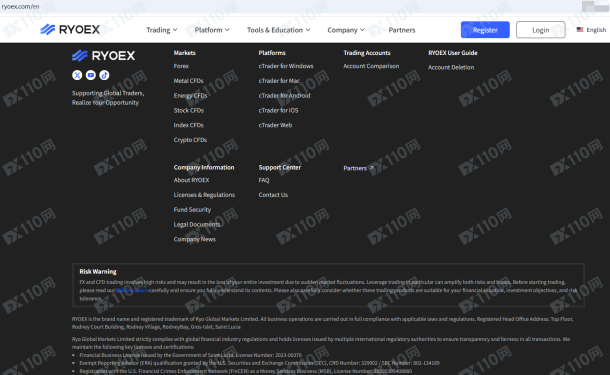Open the Company News link

tap(195, 239)
